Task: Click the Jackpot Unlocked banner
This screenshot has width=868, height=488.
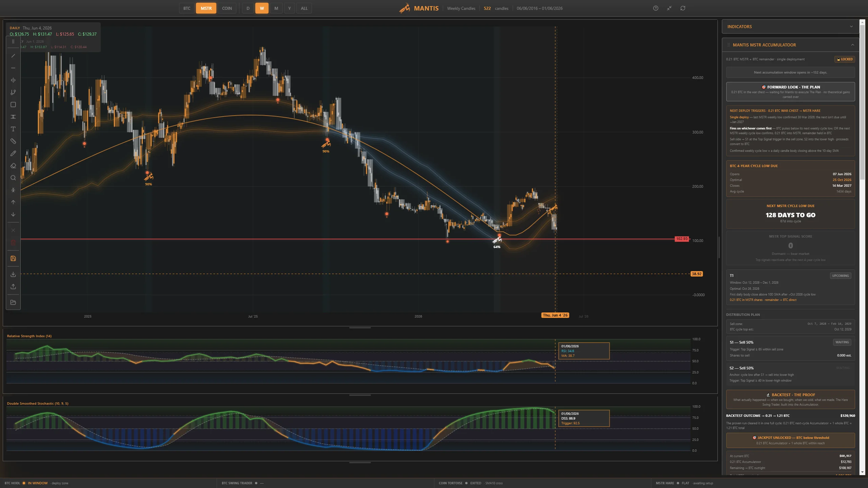Action: 791,440
